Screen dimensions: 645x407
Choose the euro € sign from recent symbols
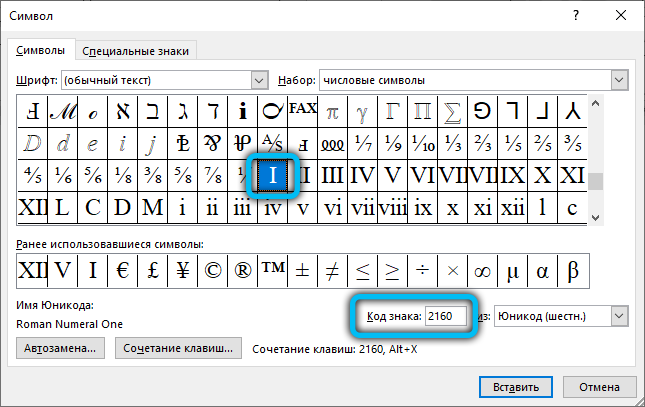tap(123, 269)
